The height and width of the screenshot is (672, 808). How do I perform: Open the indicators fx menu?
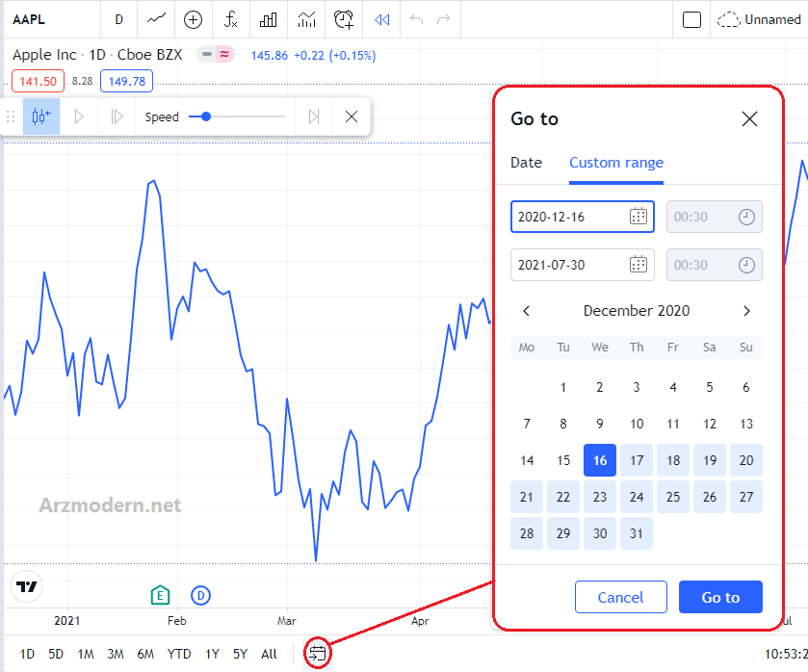pyautogui.click(x=230, y=19)
